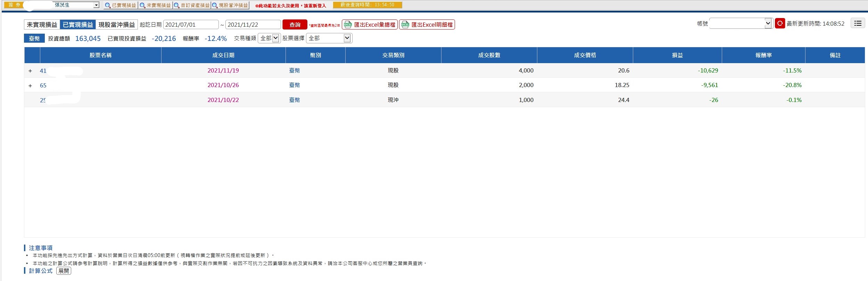The image size is (868, 281).
Task: Open 未實現損益 search in top toolbar
Action: point(155,5)
